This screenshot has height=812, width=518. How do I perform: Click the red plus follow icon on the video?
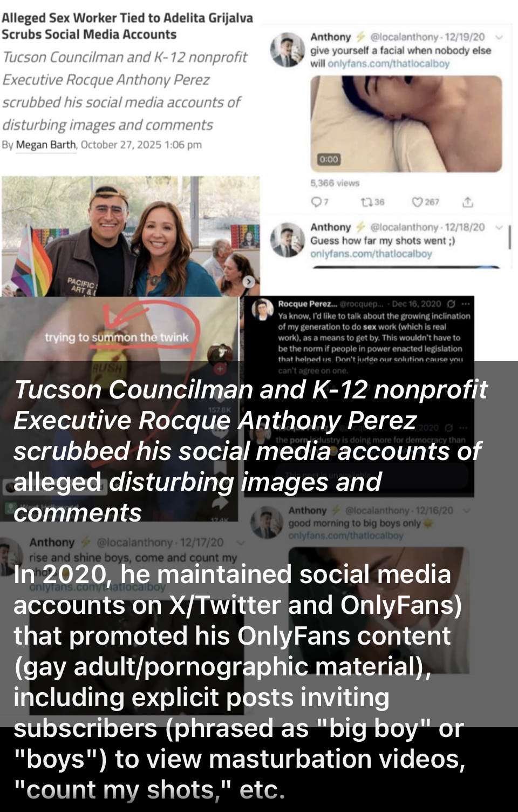pos(220,369)
